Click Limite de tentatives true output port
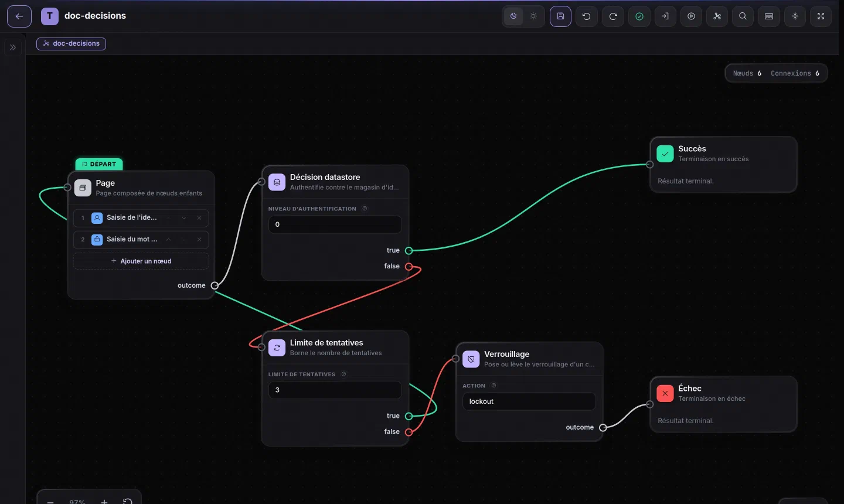 click(x=409, y=417)
